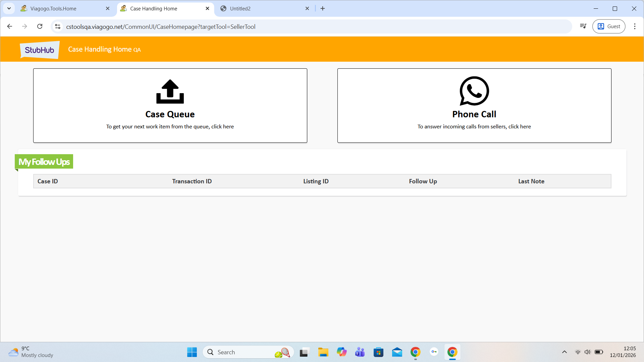Click the Guest profile button

(x=609, y=26)
